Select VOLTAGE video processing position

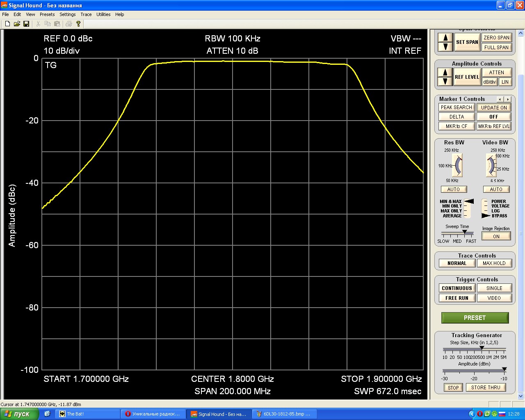(500, 206)
